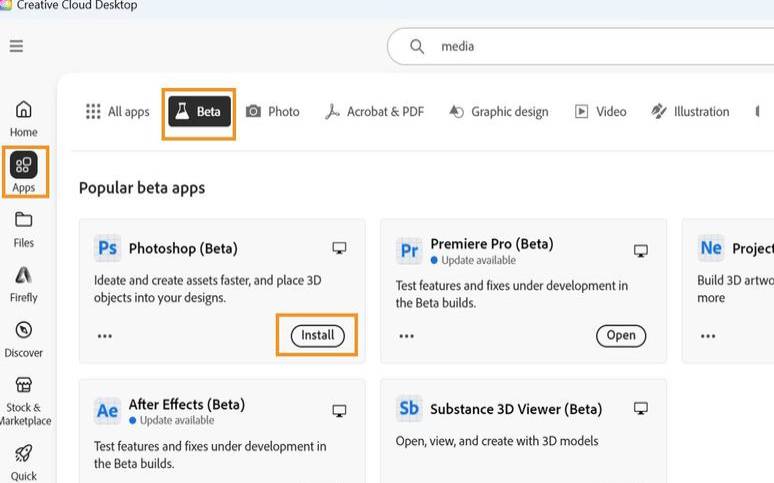774x483 pixels.
Task: Click desktop monitor icon on Premiere Pro card
Action: click(x=641, y=251)
